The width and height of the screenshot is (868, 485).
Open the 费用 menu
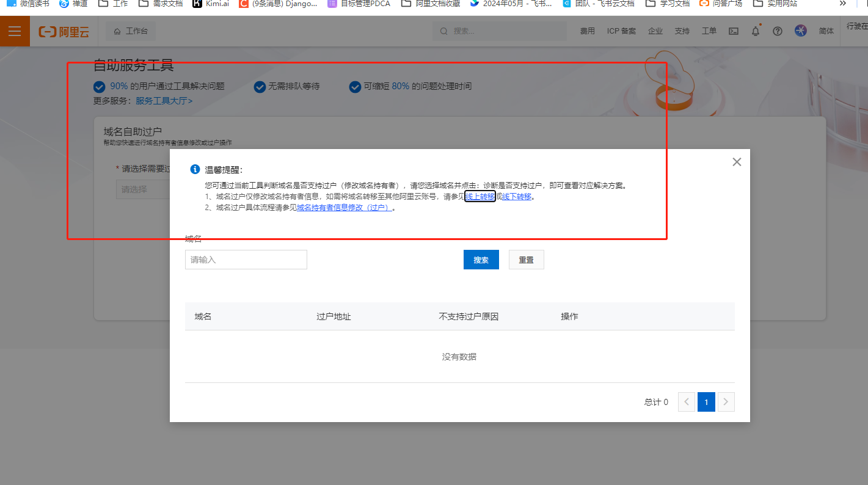pos(587,31)
